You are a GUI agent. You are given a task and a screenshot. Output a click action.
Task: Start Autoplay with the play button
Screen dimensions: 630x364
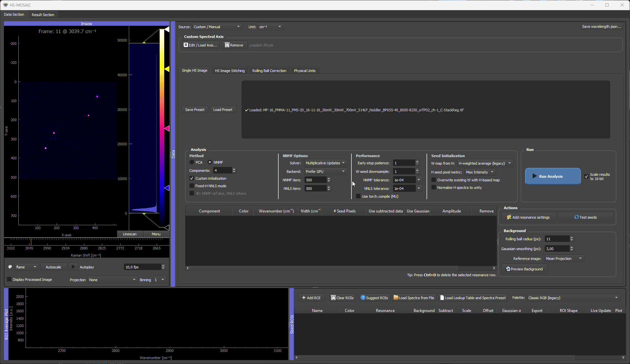tap(73, 267)
